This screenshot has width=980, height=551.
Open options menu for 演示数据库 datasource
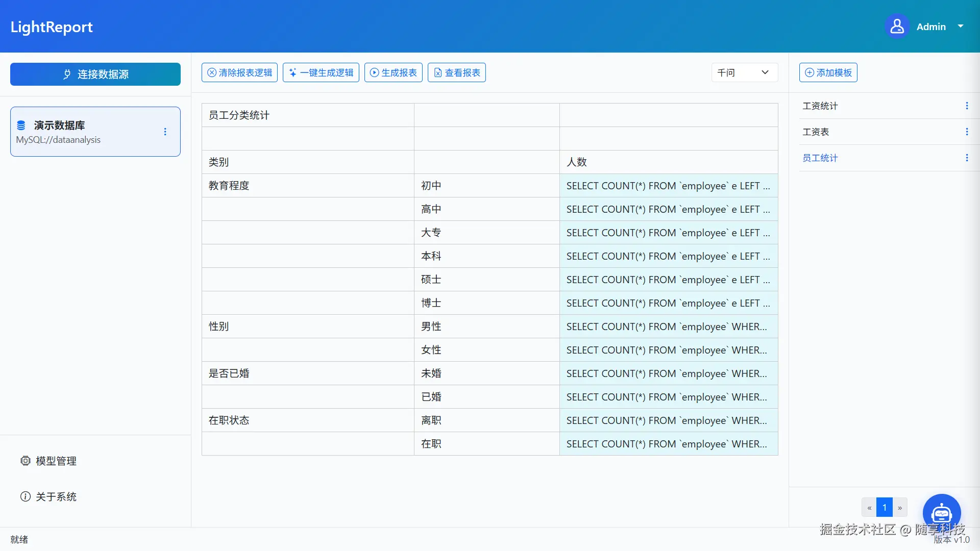point(165,132)
